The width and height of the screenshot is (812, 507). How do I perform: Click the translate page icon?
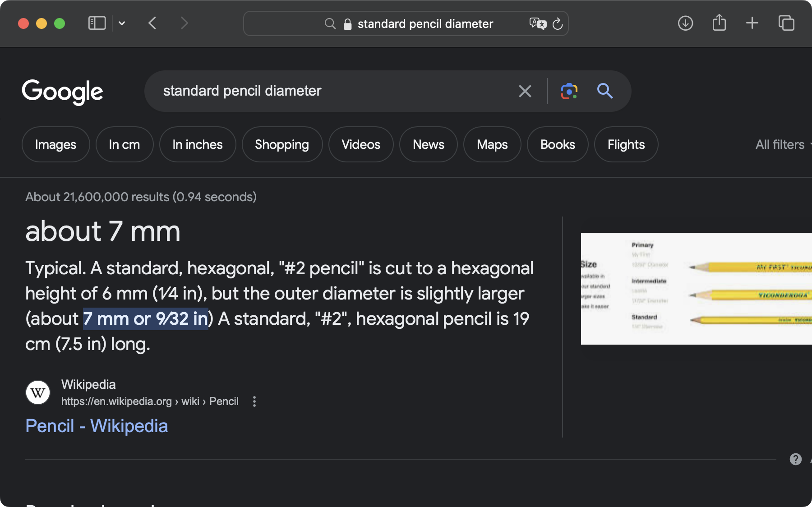tap(537, 23)
